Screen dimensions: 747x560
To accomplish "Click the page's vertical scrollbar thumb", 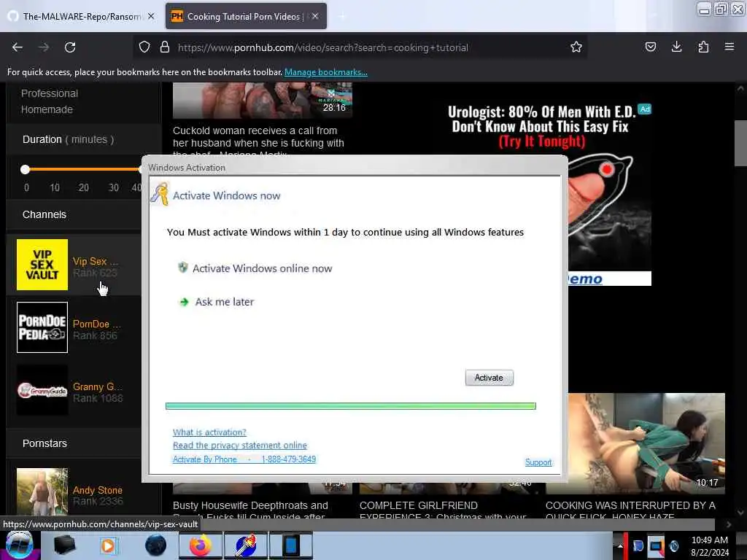I will tap(740, 143).
